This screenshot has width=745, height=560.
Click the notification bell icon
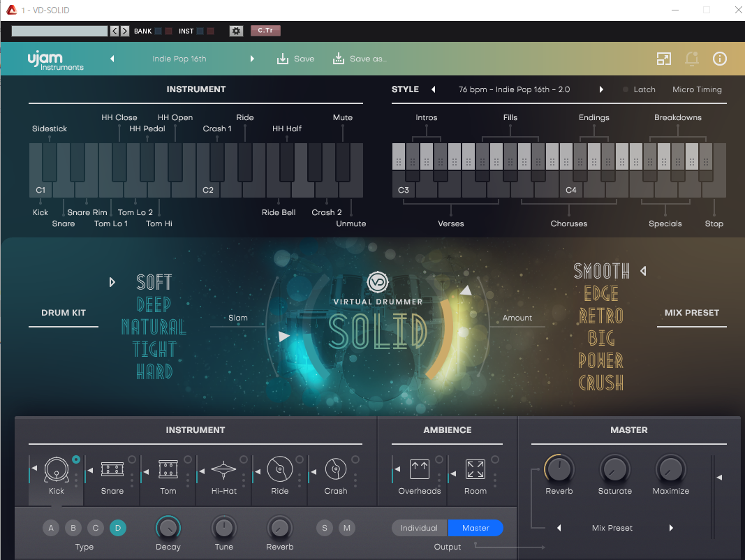(692, 59)
